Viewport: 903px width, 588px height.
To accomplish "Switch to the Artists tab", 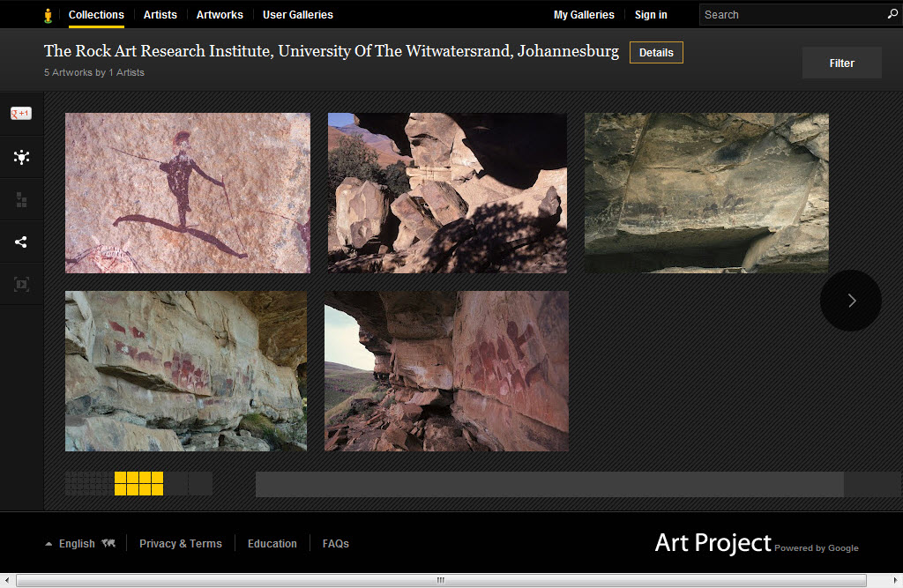I will pyautogui.click(x=160, y=15).
